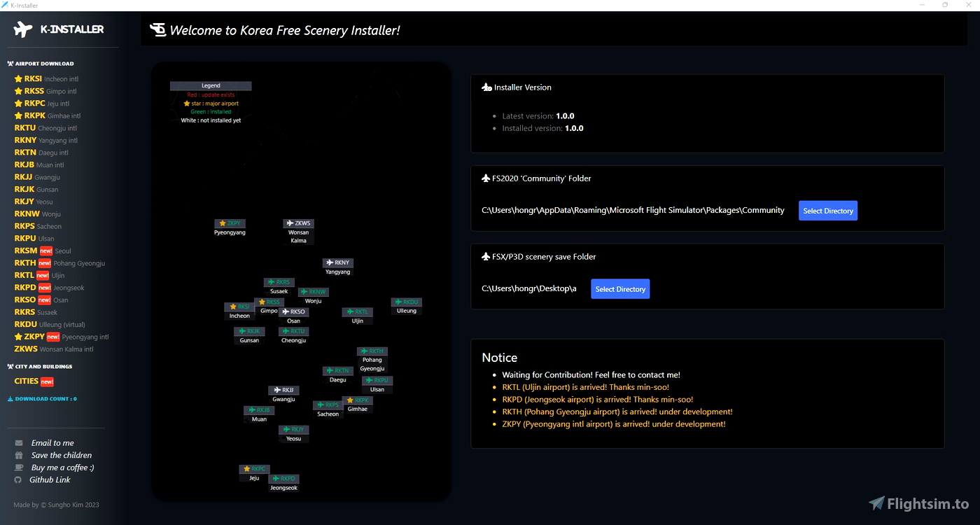Viewport: 980px width, 525px height.
Task: Click the RKPS Sacheon map marker
Action: 328,405
